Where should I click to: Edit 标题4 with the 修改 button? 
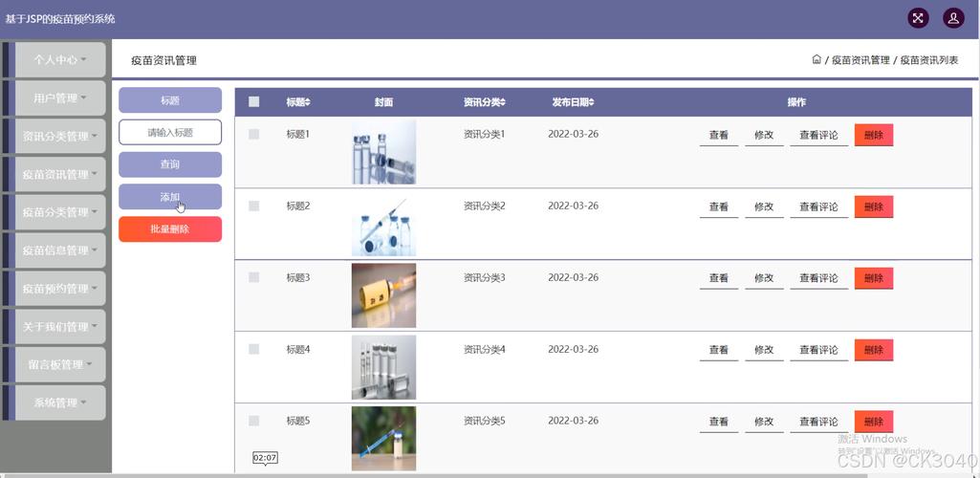[x=764, y=350]
